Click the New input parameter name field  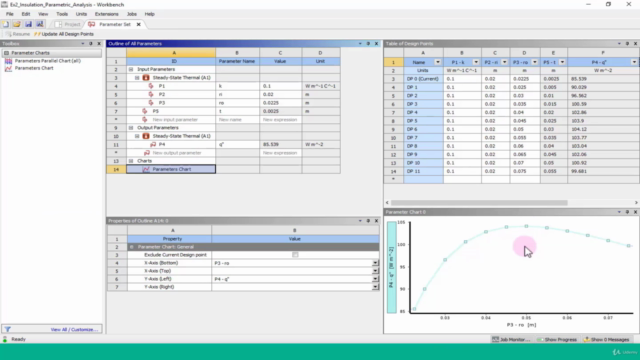click(x=237, y=120)
